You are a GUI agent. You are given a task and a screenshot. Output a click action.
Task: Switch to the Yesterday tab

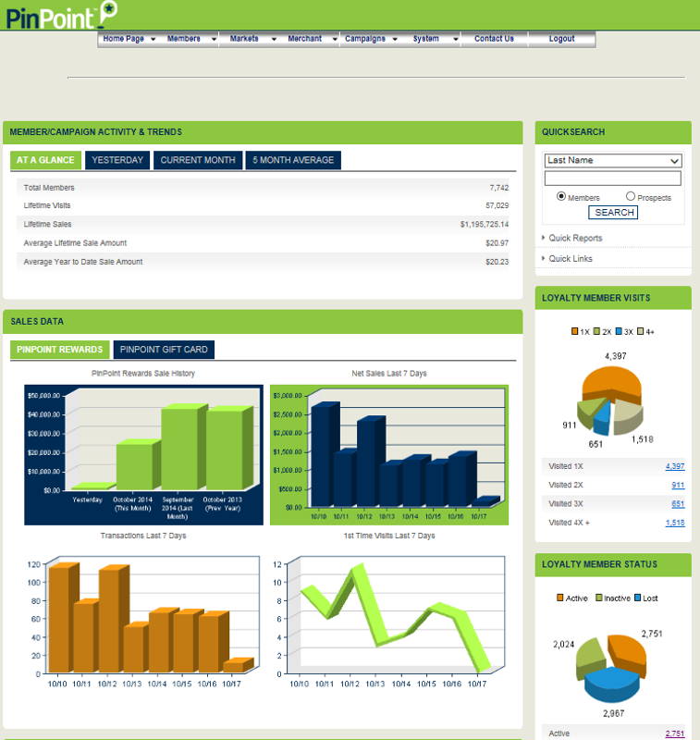click(x=117, y=160)
